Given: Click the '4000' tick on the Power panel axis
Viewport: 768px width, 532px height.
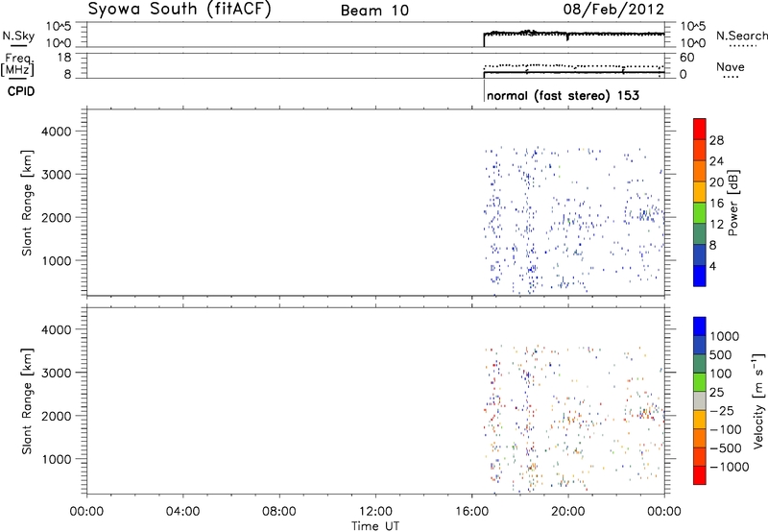Looking at the screenshot, I should click(x=57, y=132).
